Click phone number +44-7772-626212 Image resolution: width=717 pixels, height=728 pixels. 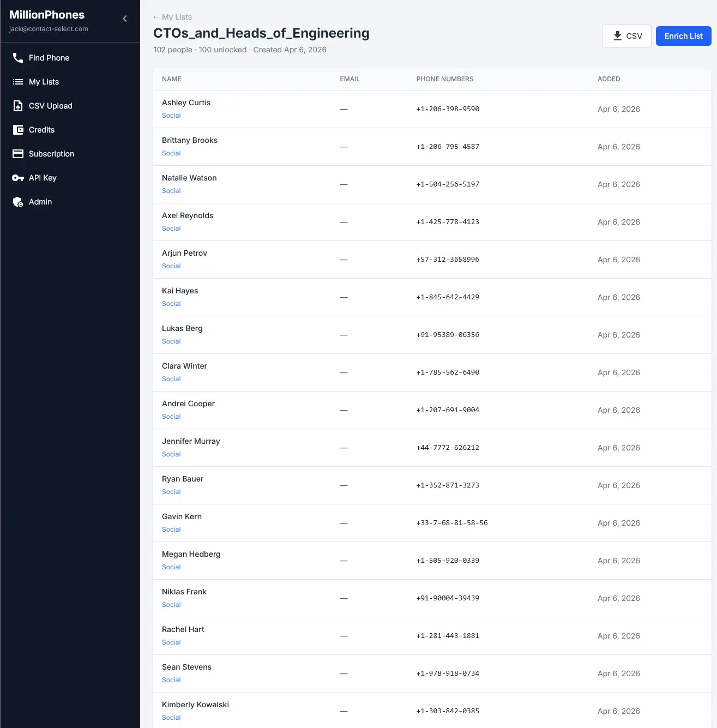(448, 448)
